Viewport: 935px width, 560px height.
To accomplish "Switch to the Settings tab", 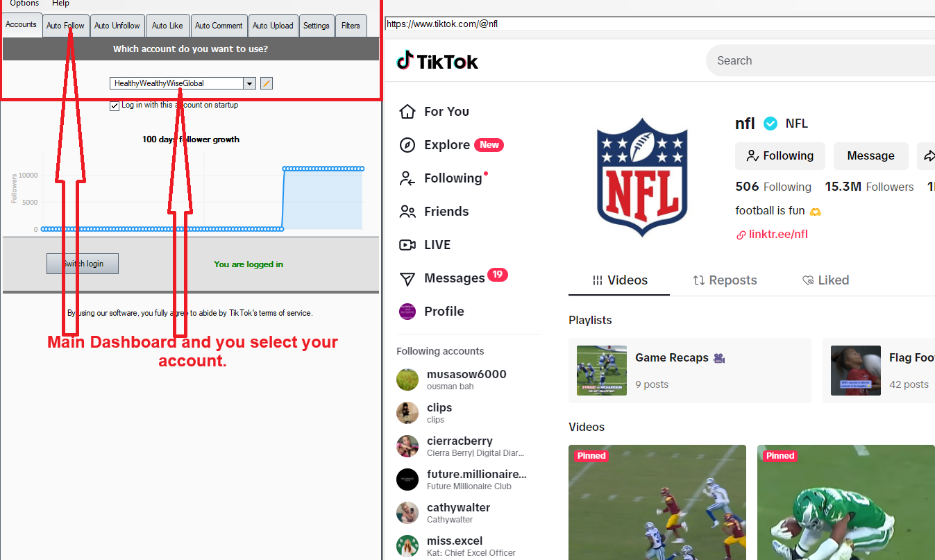I will tap(317, 26).
